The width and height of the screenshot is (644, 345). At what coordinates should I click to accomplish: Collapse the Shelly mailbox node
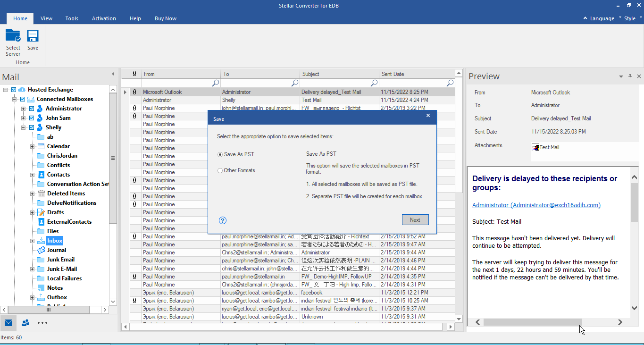point(24,127)
